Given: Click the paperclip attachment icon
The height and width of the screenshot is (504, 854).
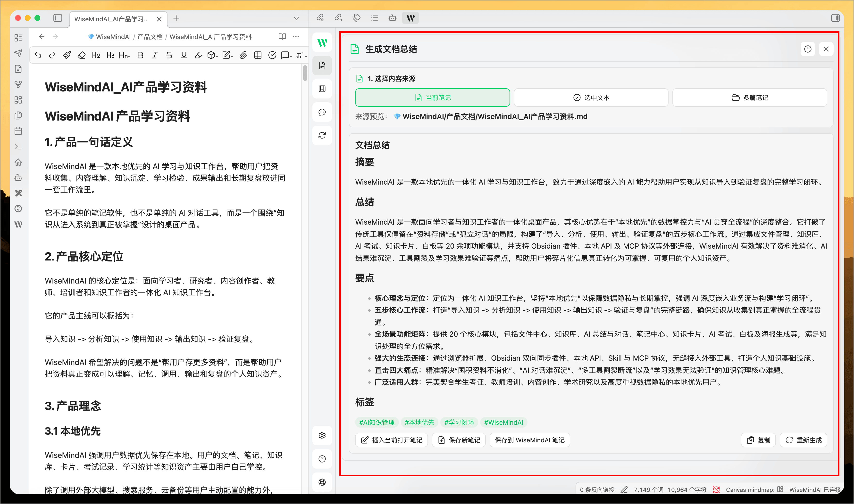Looking at the screenshot, I should 243,55.
